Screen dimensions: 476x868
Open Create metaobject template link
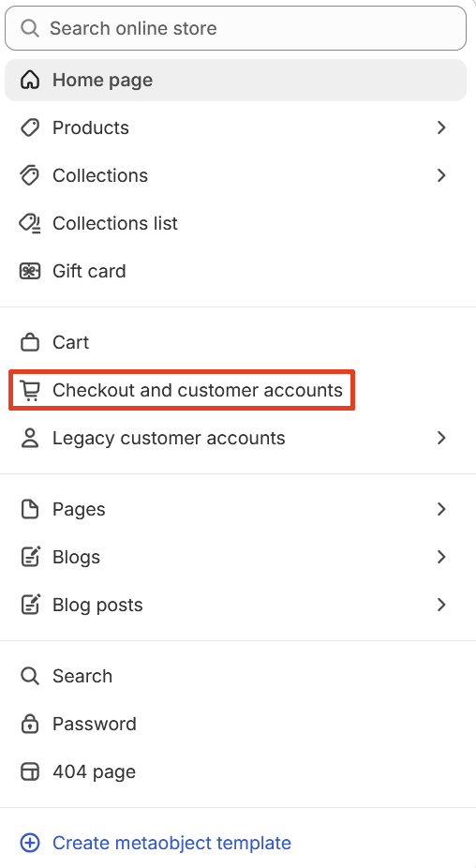click(x=171, y=843)
